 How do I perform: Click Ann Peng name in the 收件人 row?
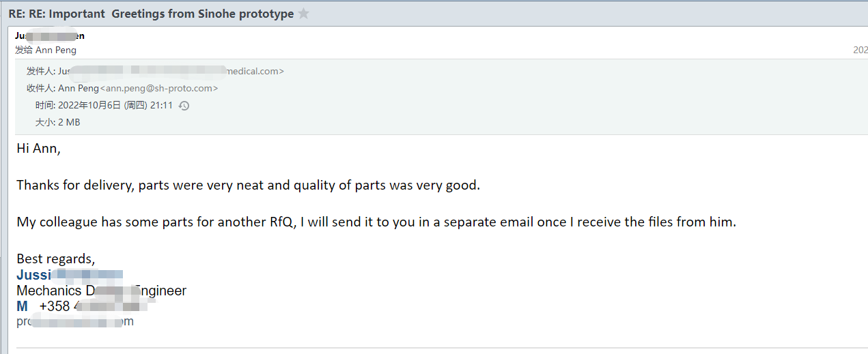pos(79,88)
